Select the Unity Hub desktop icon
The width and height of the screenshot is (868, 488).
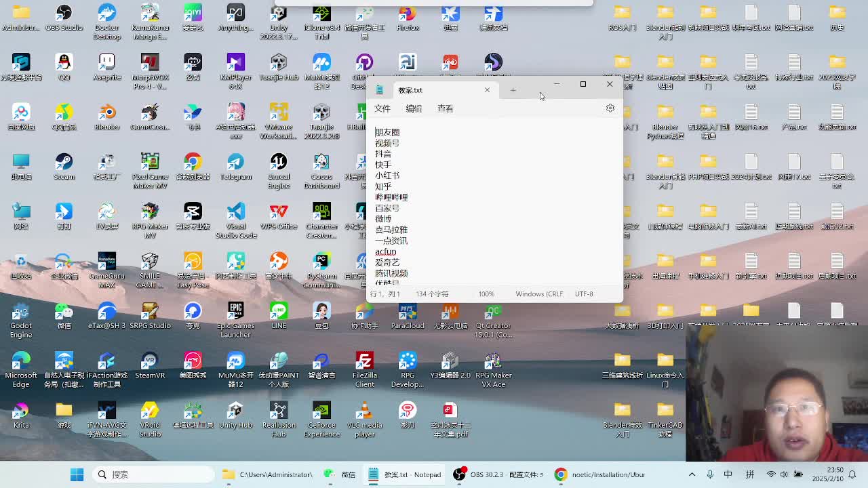(235, 415)
